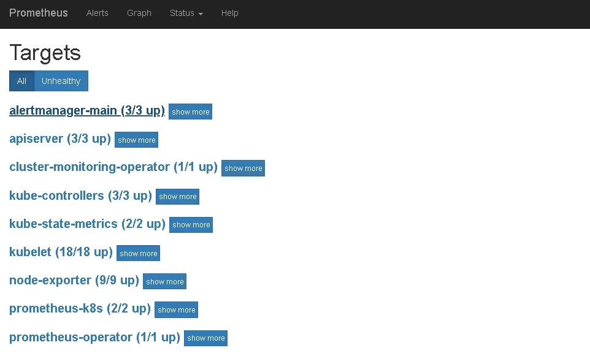590x364 pixels.
Task: Filter to Unhealthy targets only
Action: pos(61,81)
